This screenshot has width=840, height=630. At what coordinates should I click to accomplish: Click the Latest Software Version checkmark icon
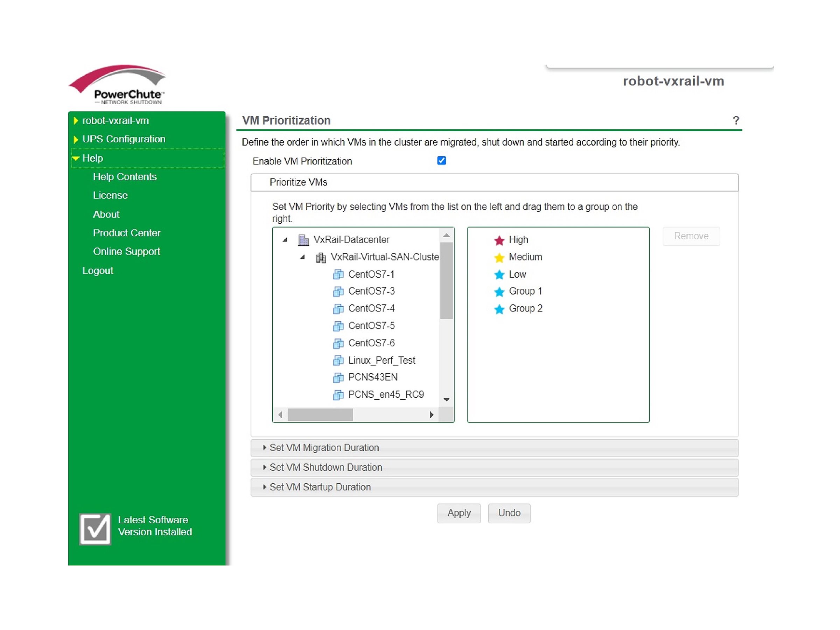click(95, 528)
